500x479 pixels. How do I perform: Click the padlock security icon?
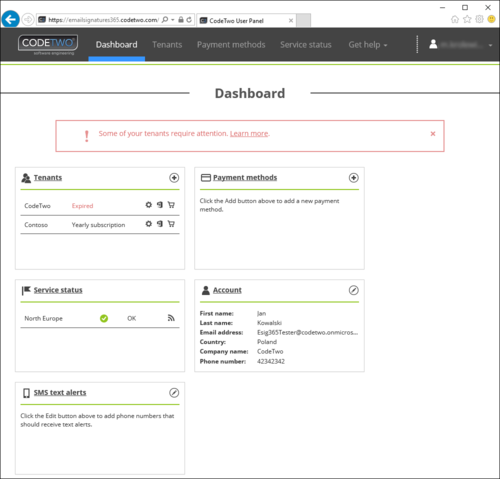tap(181, 20)
